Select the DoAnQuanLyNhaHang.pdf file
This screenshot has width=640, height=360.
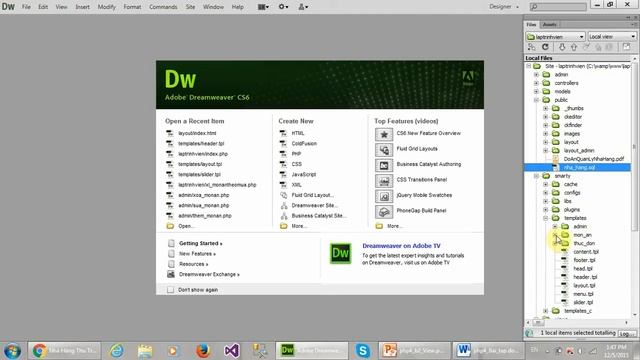point(593,159)
